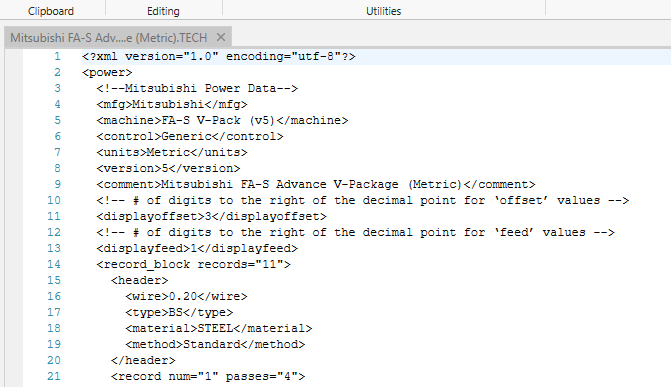Click the machine FA-S V-Pack (v5) line
This screenshot has width=671, height=387.
tap(223, 120)
